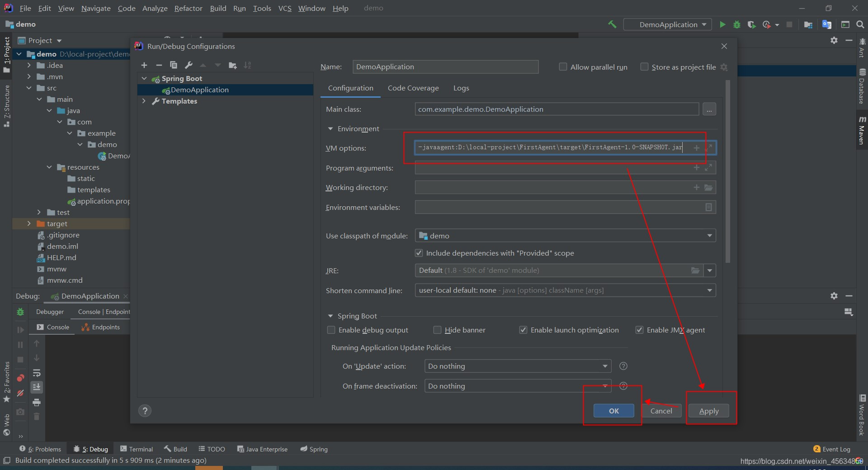Toggle Hide banner checkbox
This screenshot has height=470, width=868.
coord(437,330)
